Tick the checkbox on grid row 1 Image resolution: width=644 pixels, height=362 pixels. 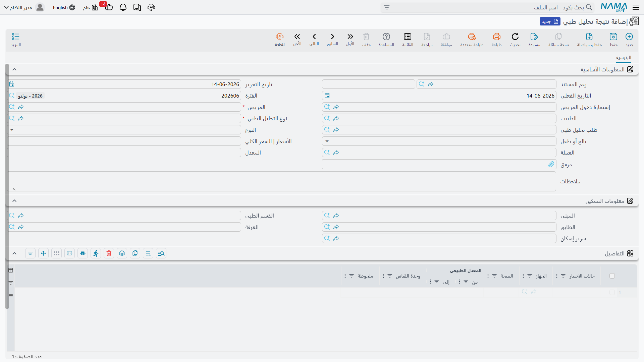(x=612, y=292)
